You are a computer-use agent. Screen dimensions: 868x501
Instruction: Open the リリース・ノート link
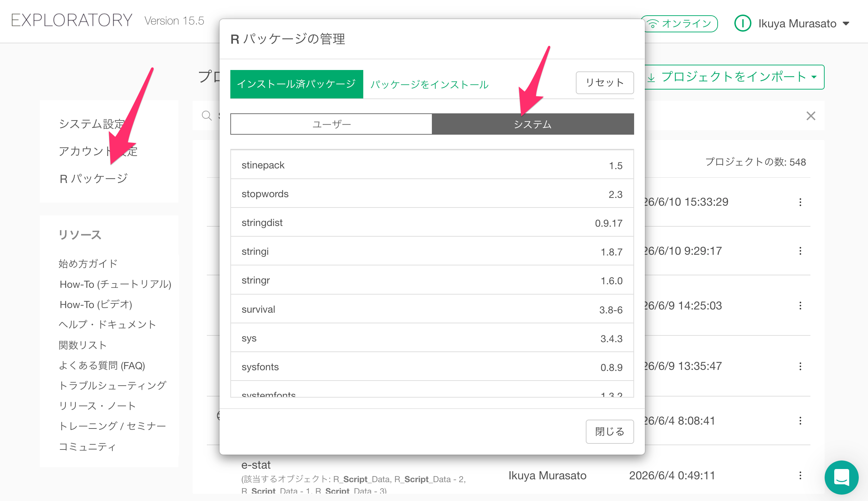[x=97, y=406]
